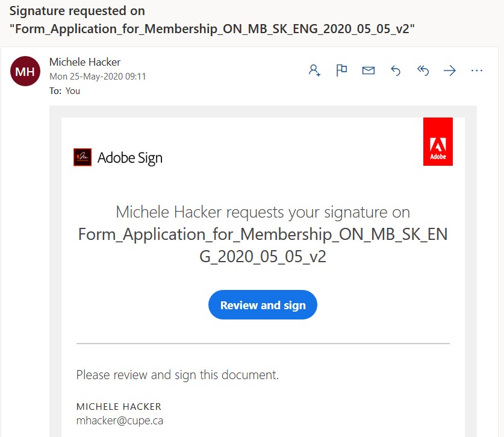This screenshot has height=437, width=504.
Task: Click the MH sender avatar circle
Action: pos(25,71)
